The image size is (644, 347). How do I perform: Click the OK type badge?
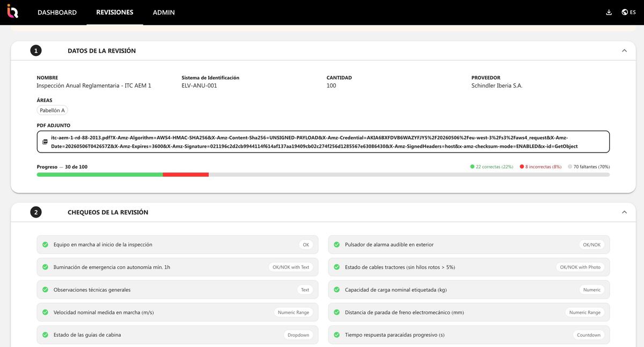pos(306,245)
